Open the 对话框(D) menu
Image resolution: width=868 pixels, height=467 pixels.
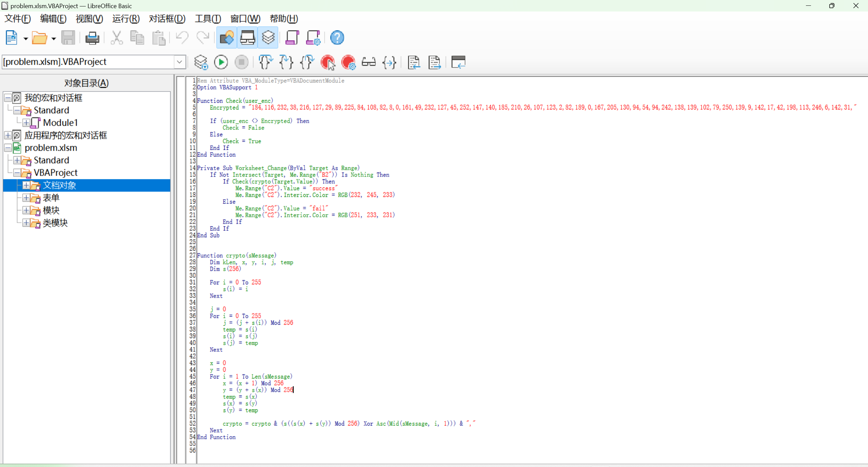[x=167, y=19]
